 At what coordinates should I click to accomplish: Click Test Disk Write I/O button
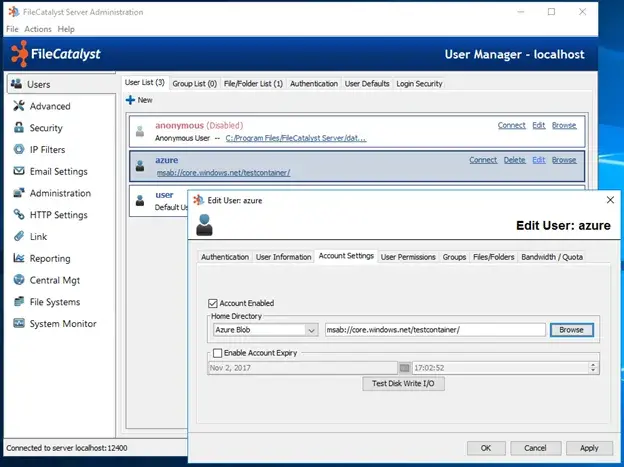pyautogui.click(x=403, y=383)
